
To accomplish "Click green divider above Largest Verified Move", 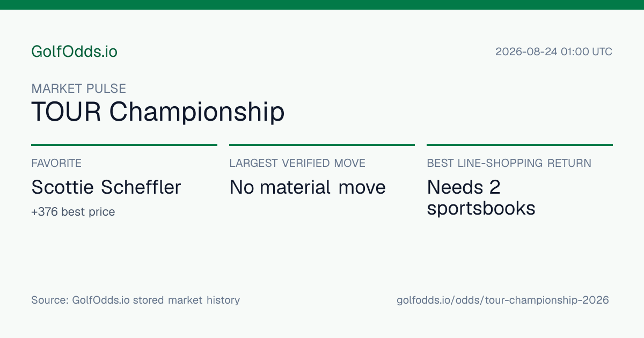I will [x=322, y=145].
